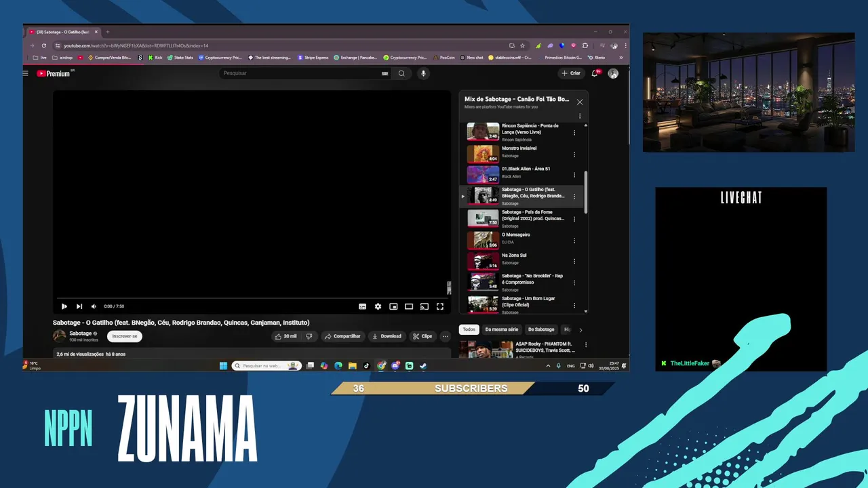Open YouTube account avatar menu
The width and height of the screenshot is (868, 488).
coord(613,73)
